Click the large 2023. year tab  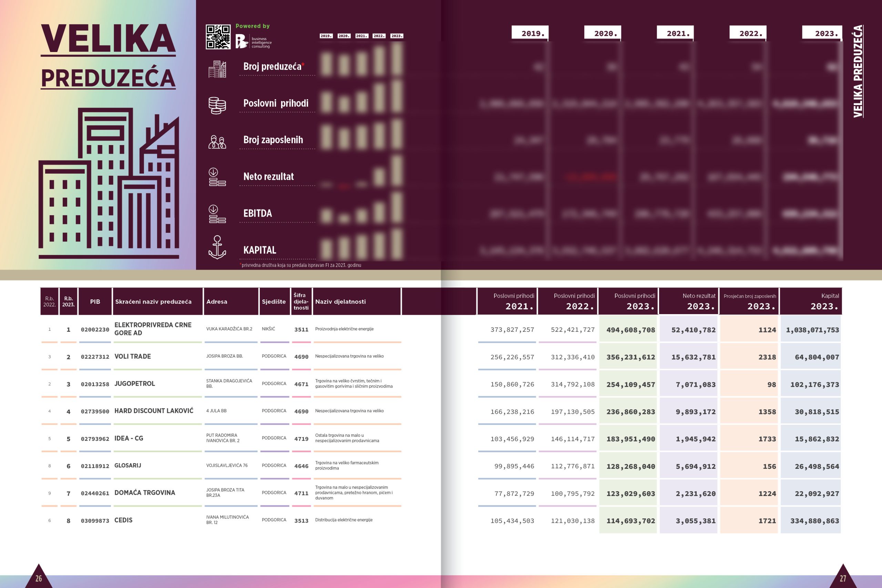click(822, 33)
